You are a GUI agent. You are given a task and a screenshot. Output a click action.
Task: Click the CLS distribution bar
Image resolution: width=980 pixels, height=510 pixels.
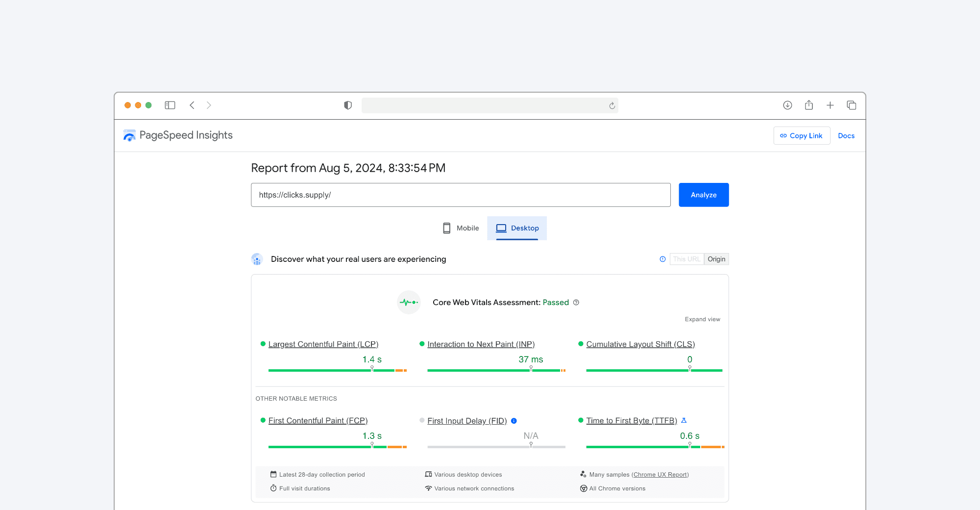655,370
